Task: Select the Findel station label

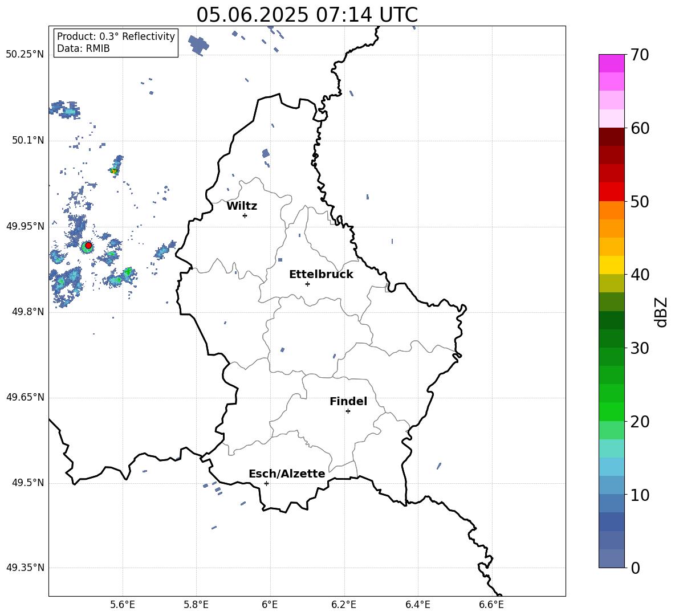Action: (348, 401)
